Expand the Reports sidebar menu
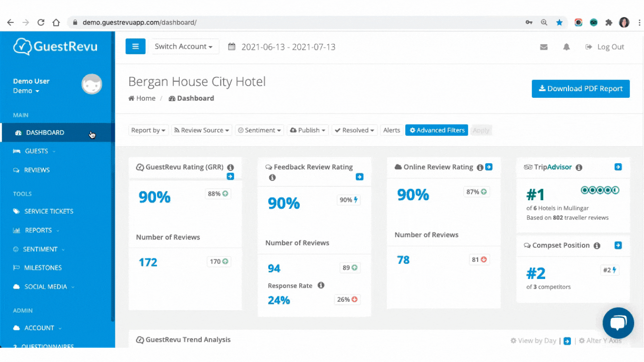 pos(57,230)
